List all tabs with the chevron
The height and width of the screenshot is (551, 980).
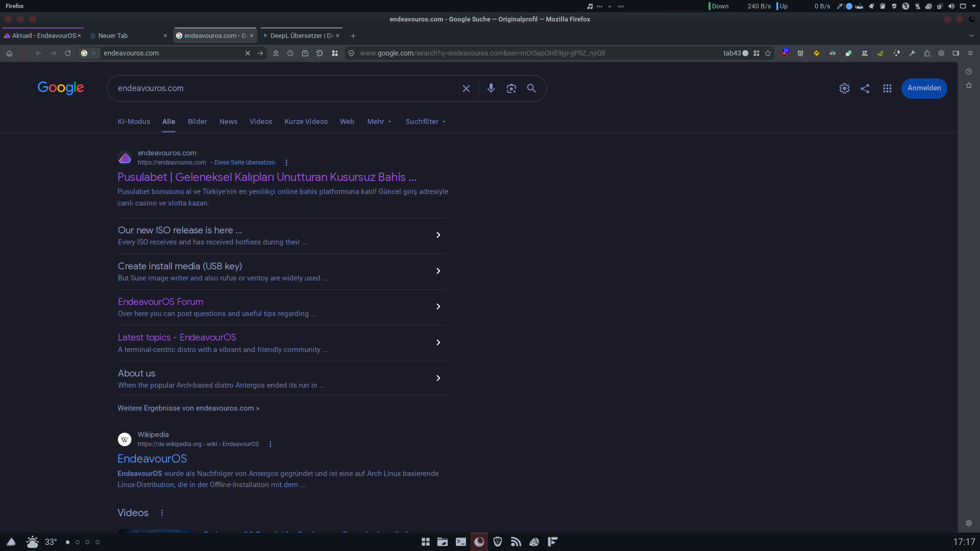pyautogui.click(x=972, y=36)
